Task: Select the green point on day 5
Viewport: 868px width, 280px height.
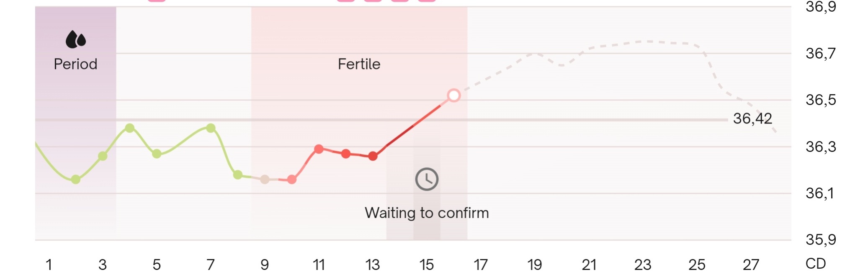Action: (x=157, y=154)
